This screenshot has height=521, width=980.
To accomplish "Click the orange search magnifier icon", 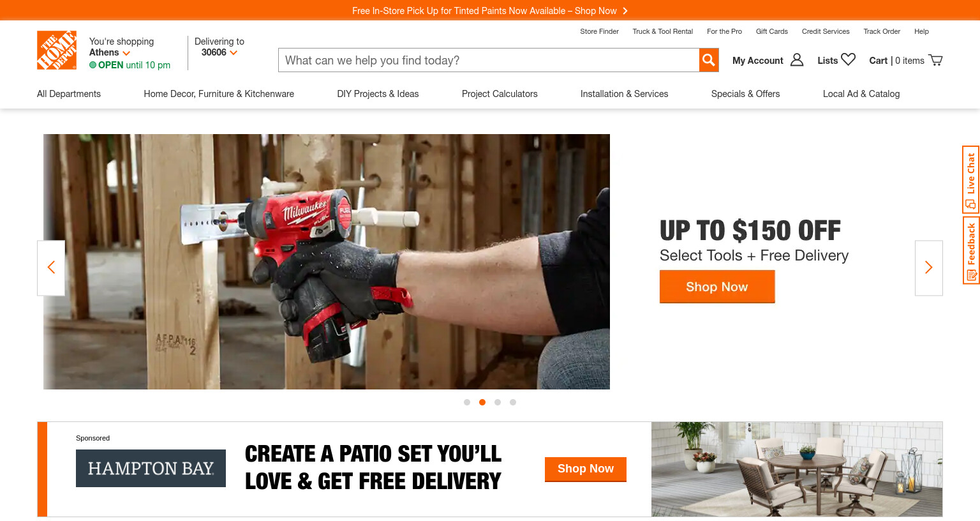I will 709,60.
